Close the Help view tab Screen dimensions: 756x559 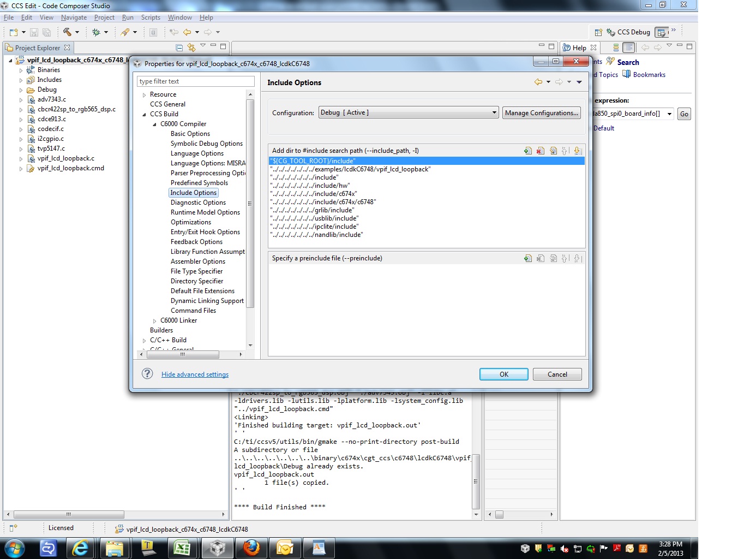tap(593, 47)
